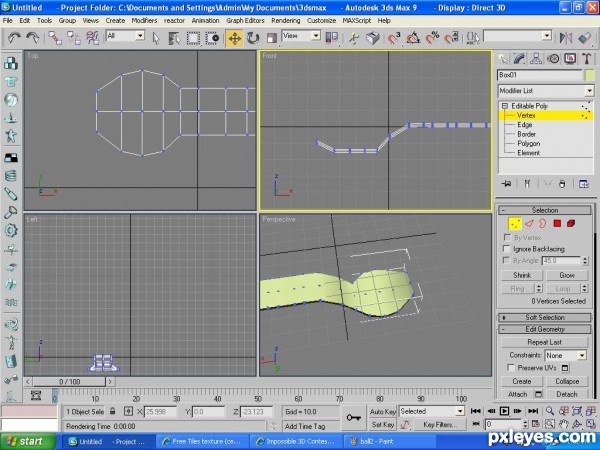Toggle Vertex sub-object selection icon
600x450 pixels.
click(x=515, y=223)
